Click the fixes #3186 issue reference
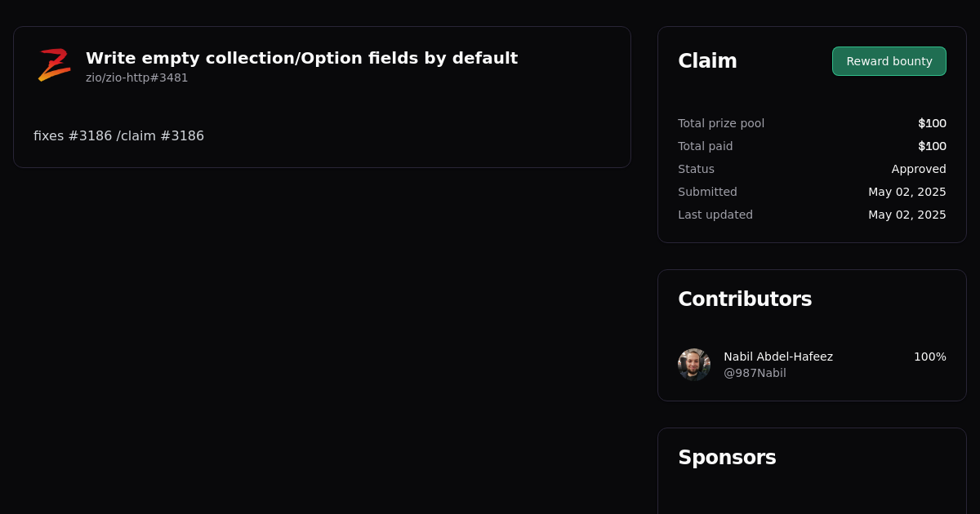 pyautogui.click(x=71, y=135)
